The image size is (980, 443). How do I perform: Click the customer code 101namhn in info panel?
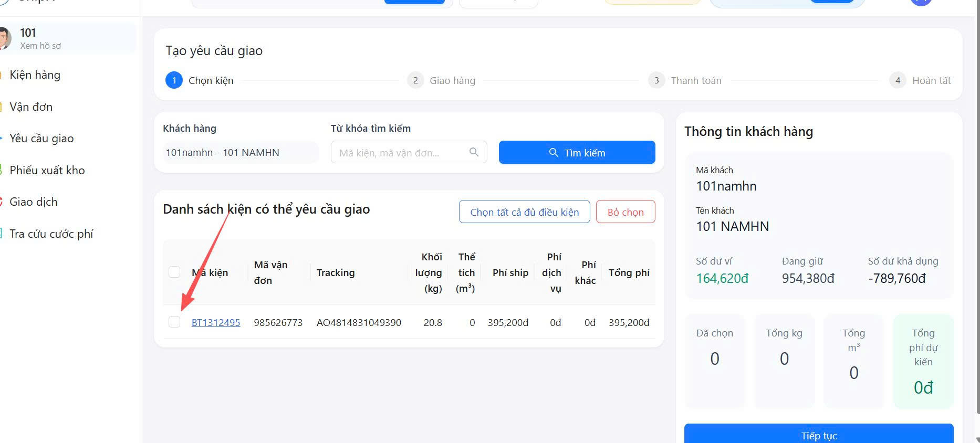pos(726,186)
